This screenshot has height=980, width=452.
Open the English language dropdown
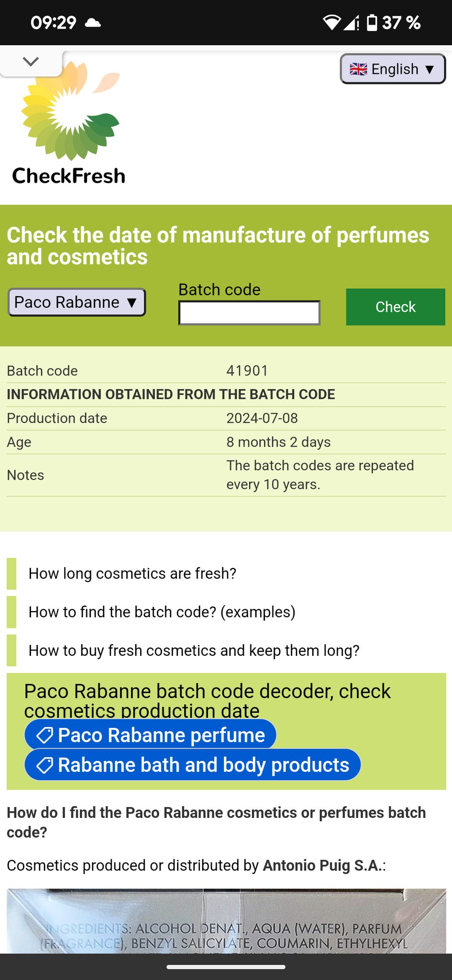(393, 69)
